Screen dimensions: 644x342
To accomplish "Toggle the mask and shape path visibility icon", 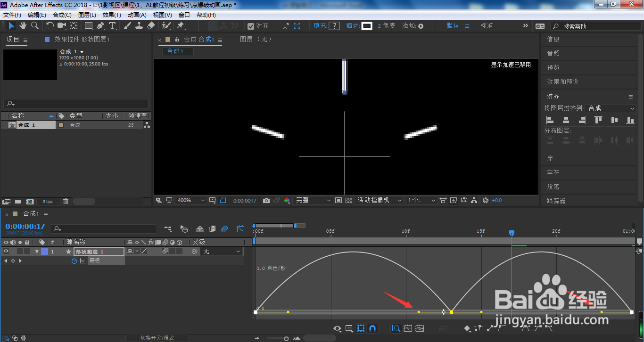I will coord(223,200).
